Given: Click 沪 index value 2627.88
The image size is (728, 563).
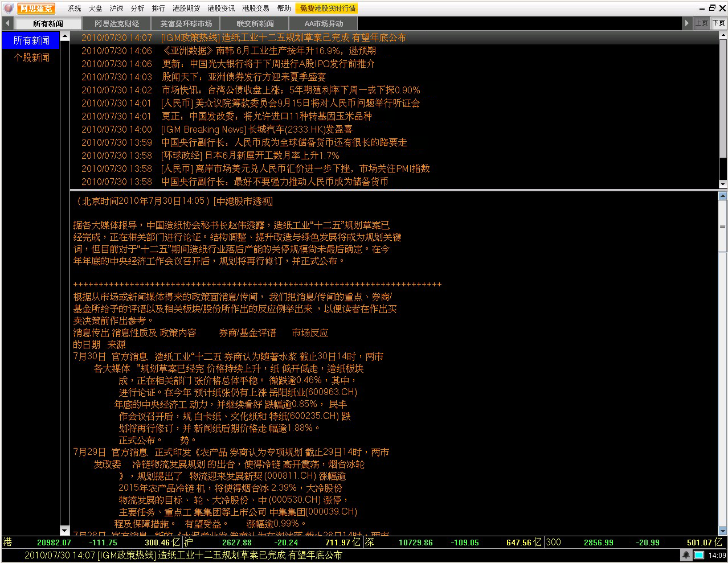Looking at the screenshot, I should pyautogui.click(x=237, y=543).
